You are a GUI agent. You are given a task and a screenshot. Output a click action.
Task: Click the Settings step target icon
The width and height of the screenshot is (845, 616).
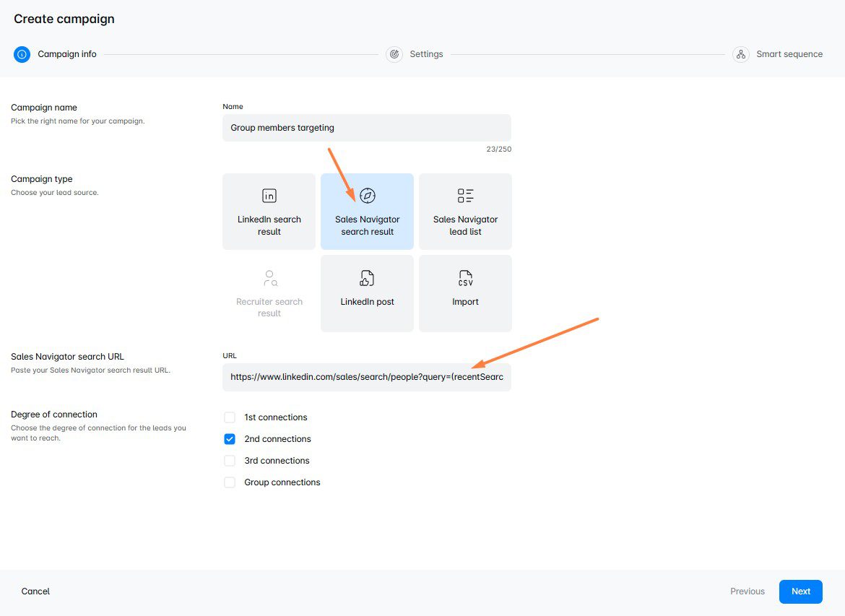point(394,54)
